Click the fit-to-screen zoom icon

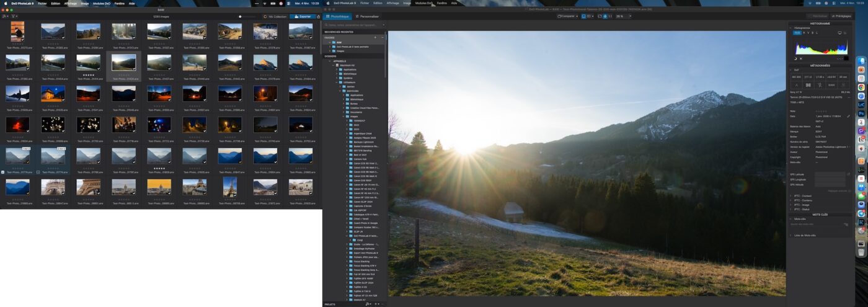pyautogui.click(x=604, y=16)
